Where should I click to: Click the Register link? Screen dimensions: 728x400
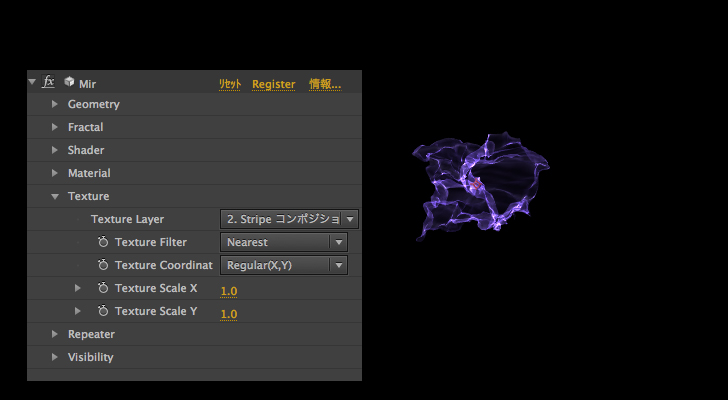point(273,84)
